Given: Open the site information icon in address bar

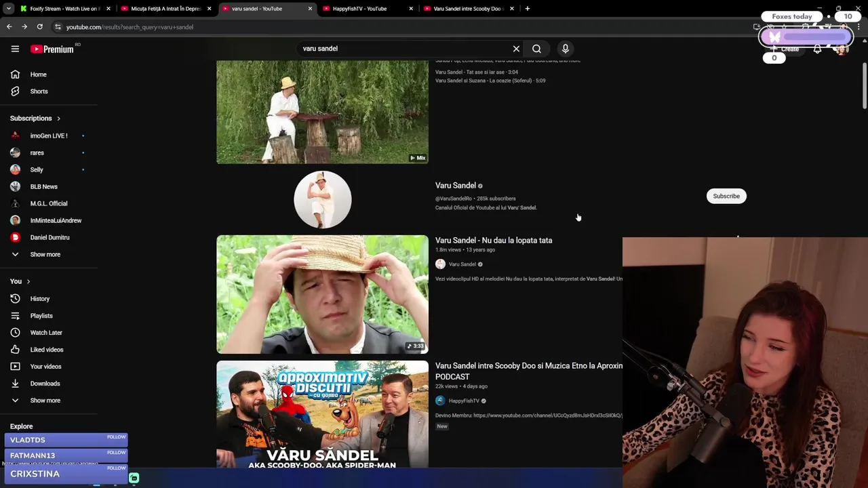Looking at the screenshot, I should click(58, 27).
